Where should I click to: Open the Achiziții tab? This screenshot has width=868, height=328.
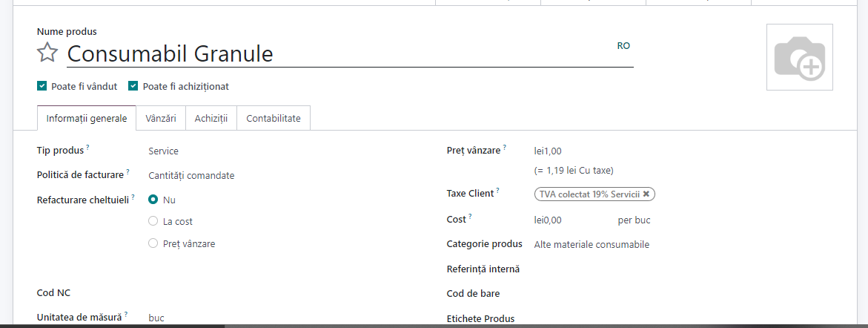click(x=211, y=118)
